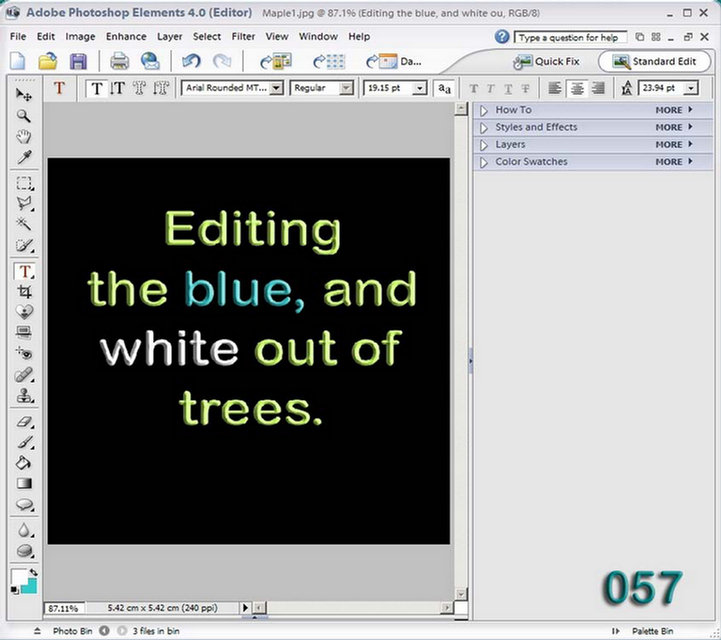Image resolution: width=721 pixels, height=640 pixels.
Task: Click the Open folder icon
Action: point(48,61)
